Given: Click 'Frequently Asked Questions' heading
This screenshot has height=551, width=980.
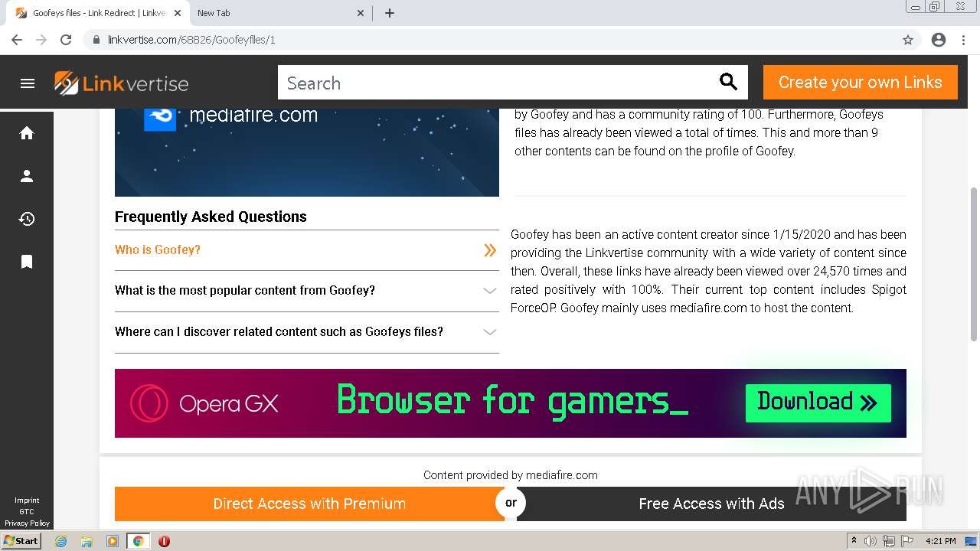Looking at the screenshot, I should (211, 217).
